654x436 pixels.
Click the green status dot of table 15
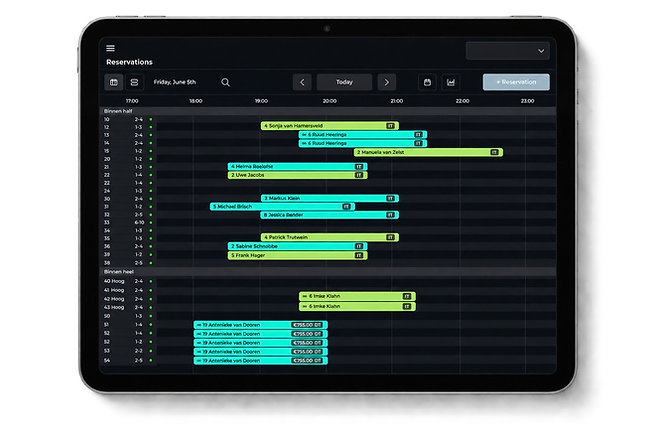point(151,151)
